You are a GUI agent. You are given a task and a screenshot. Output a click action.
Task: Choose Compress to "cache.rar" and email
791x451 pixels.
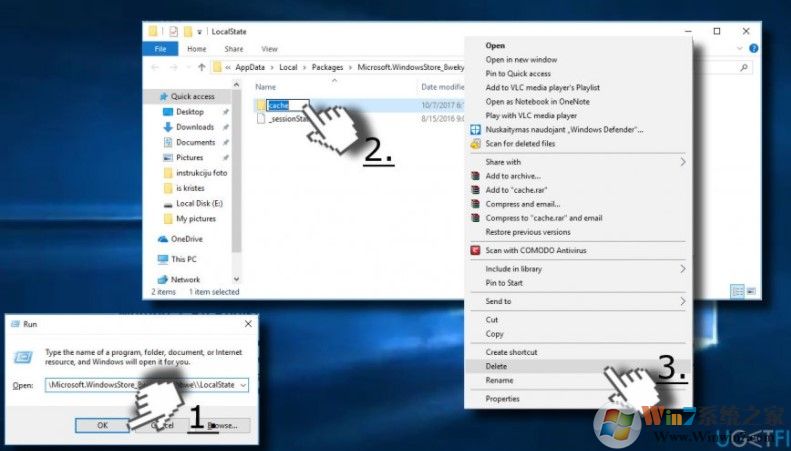coord(544,218)
